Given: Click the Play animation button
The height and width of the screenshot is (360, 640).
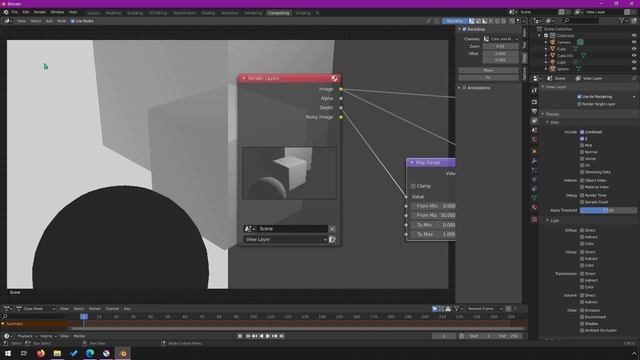Looking at the screenshot, I should tap(268, 336).
